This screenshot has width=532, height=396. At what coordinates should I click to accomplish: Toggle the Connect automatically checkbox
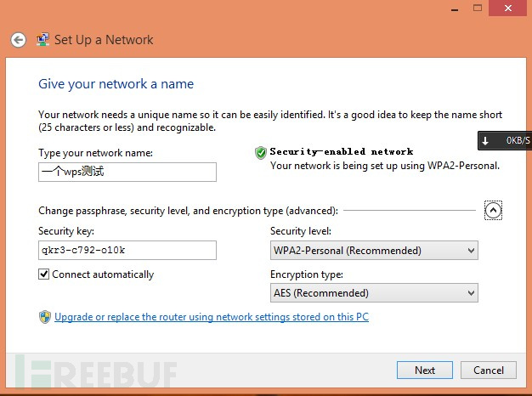44,274
